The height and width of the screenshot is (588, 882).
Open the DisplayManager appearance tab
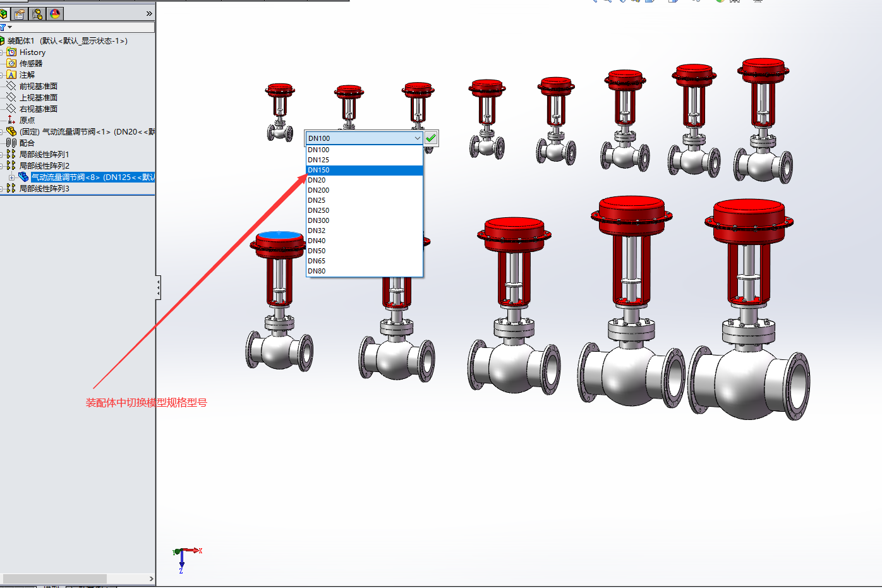tap(55, 13)
